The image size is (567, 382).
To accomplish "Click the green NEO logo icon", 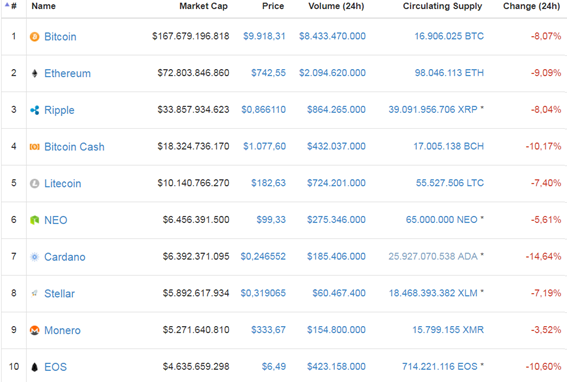I will pyautogui.click(x=34, y=220).
